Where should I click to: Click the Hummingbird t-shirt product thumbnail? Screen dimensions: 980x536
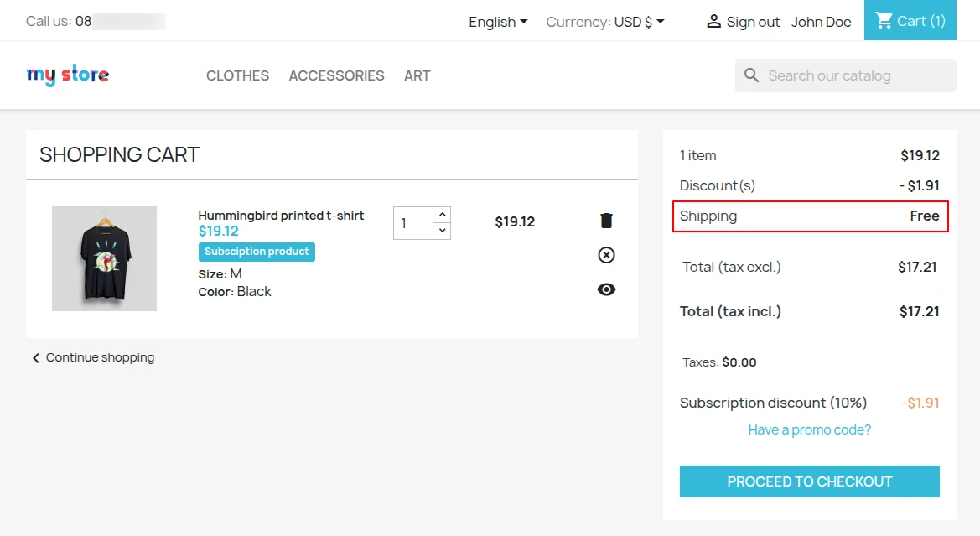104,258
